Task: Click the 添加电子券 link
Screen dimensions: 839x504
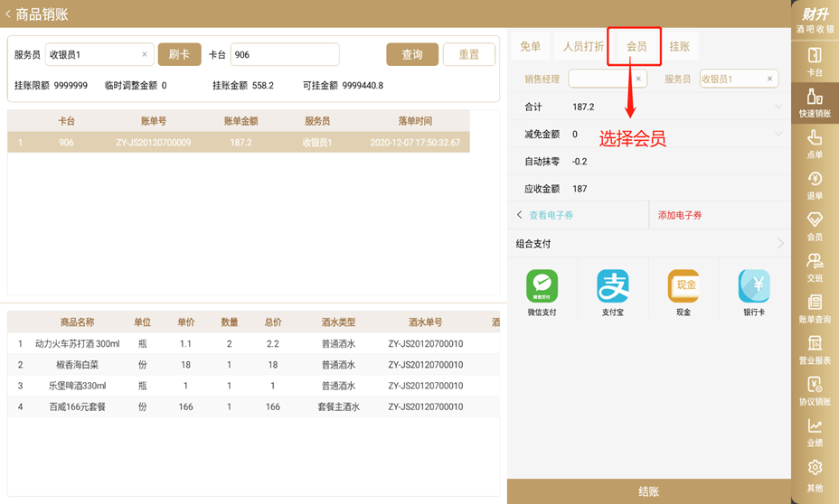Action: click(x=680, y=215)
